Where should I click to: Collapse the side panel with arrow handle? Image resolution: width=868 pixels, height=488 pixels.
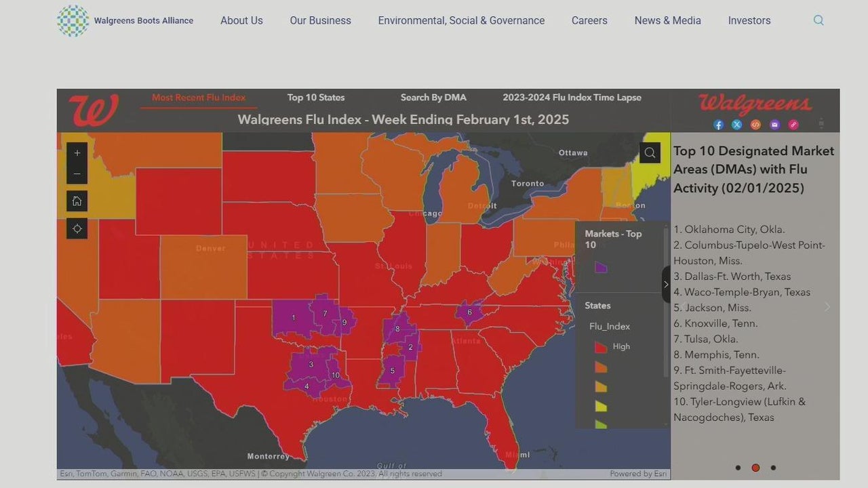click(x=666, y=285)
